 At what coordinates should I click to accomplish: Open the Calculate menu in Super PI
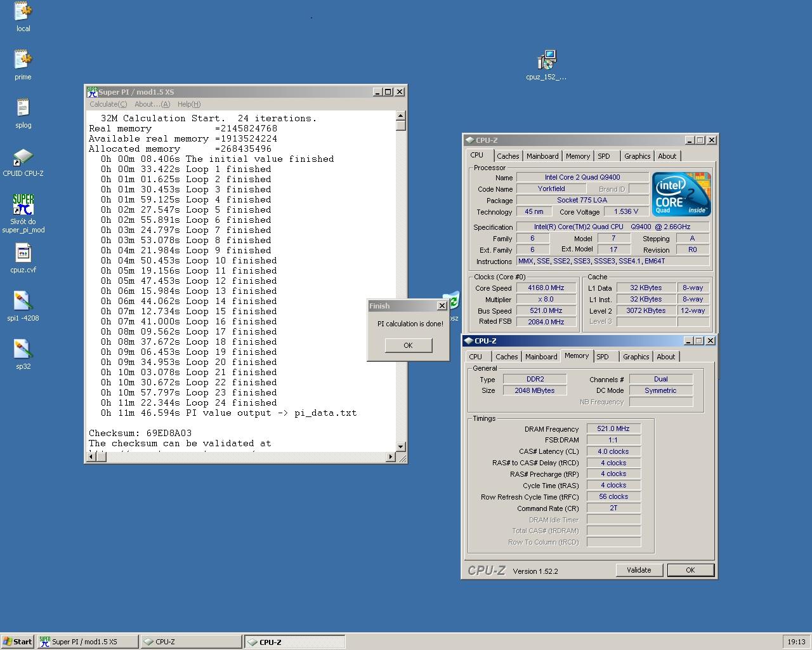(108, 104)
